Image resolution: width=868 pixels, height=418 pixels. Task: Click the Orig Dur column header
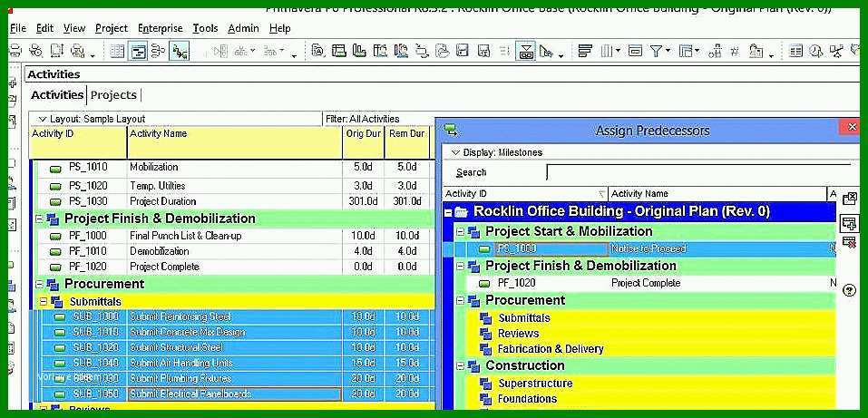pos(363,145)
